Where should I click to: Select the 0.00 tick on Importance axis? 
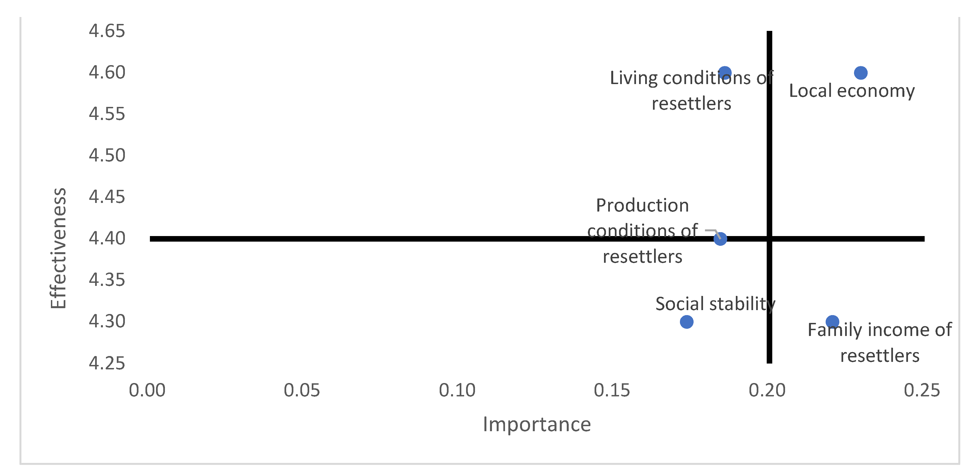[x=147, y=390]
